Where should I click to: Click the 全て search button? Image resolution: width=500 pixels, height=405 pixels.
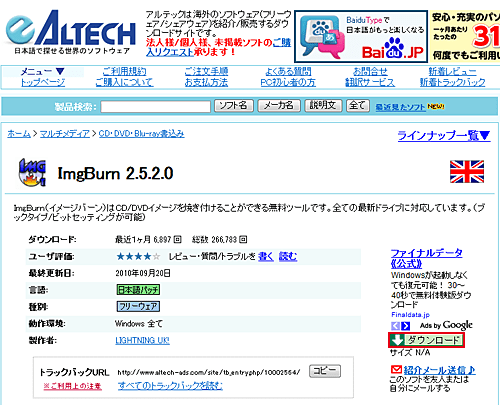[x=358, y=106]
